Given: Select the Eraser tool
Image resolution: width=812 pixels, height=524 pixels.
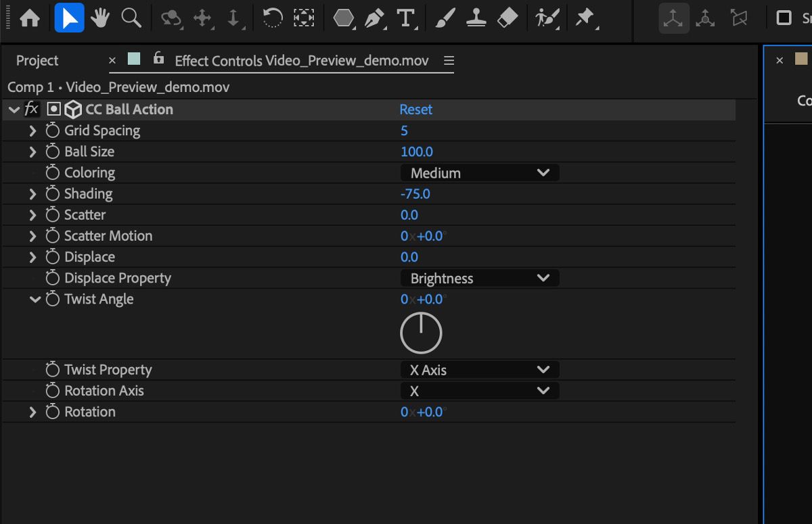Looking at the screenshot, I should pyautogui.click(x=507, y=18).
